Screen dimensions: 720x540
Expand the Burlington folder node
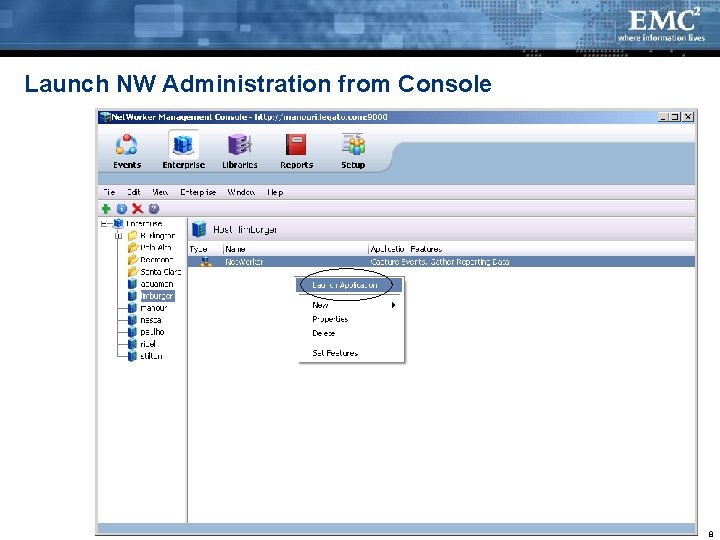(x=119, y=236)
